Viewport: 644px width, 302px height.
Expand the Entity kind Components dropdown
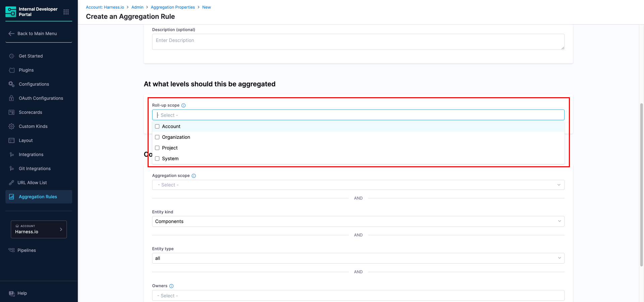358,221
